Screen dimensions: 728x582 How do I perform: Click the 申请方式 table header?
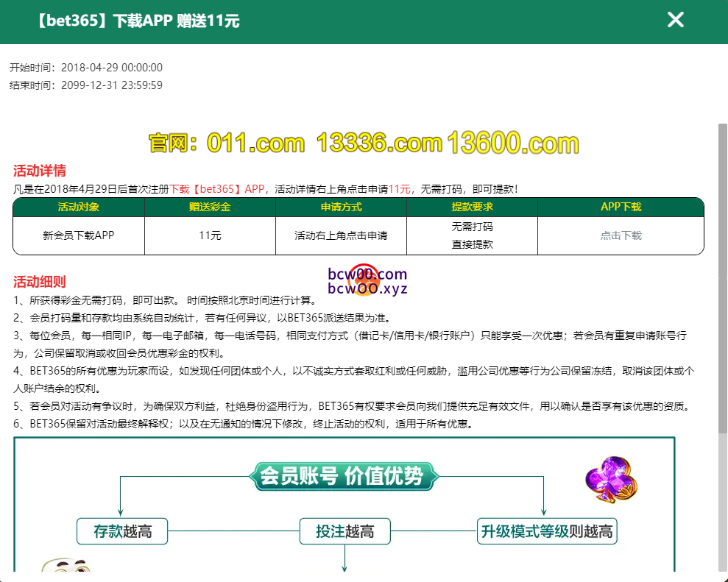tap(342, 207)
